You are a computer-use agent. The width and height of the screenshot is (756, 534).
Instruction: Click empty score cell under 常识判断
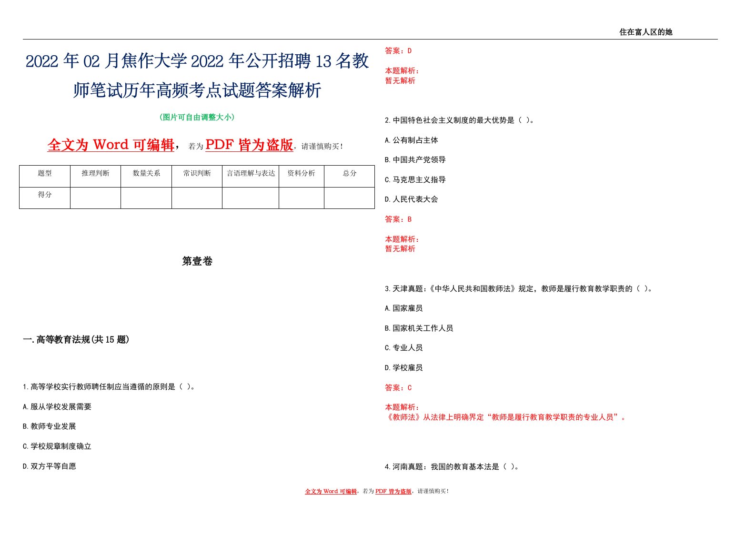click(197, 198)
